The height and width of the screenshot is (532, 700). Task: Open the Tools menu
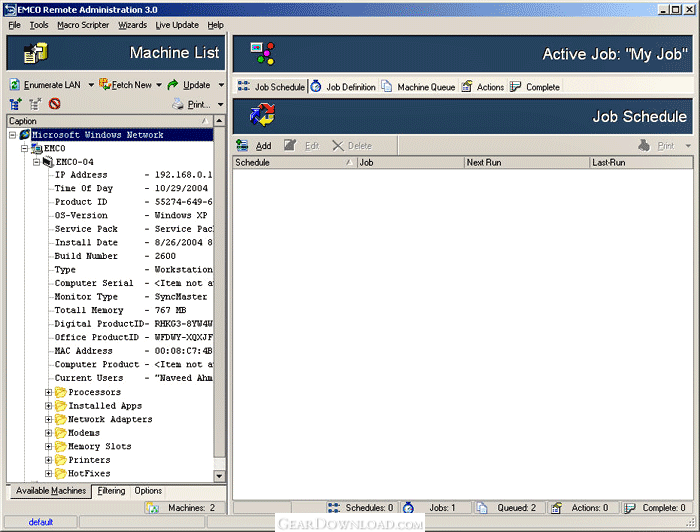click(x=39, y=25)
